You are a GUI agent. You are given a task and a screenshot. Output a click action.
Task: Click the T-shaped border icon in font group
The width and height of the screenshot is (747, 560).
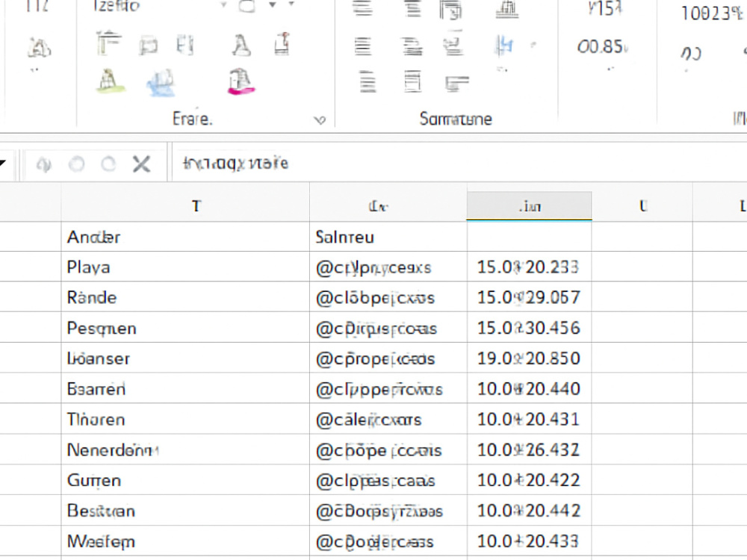click(108, 43)
